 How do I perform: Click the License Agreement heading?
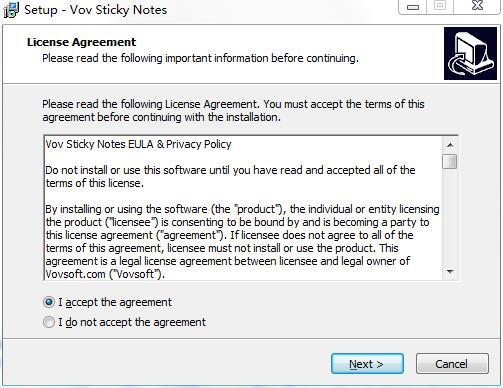(x=82, y=42)
